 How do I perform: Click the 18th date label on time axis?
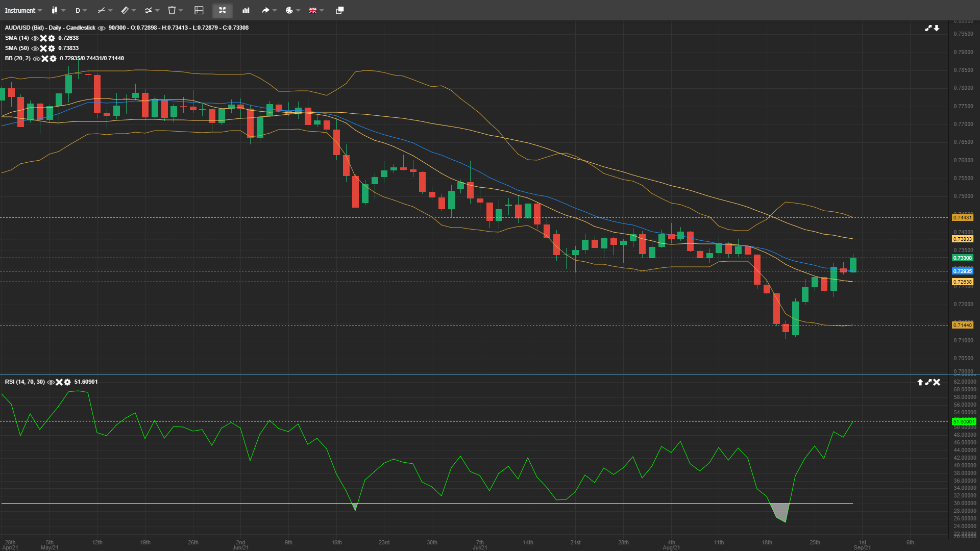767,543
